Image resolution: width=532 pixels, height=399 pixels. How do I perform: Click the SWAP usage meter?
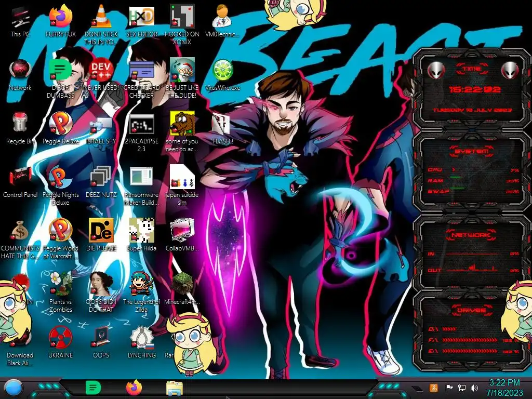pyautogui.click(x=473, y=191)
